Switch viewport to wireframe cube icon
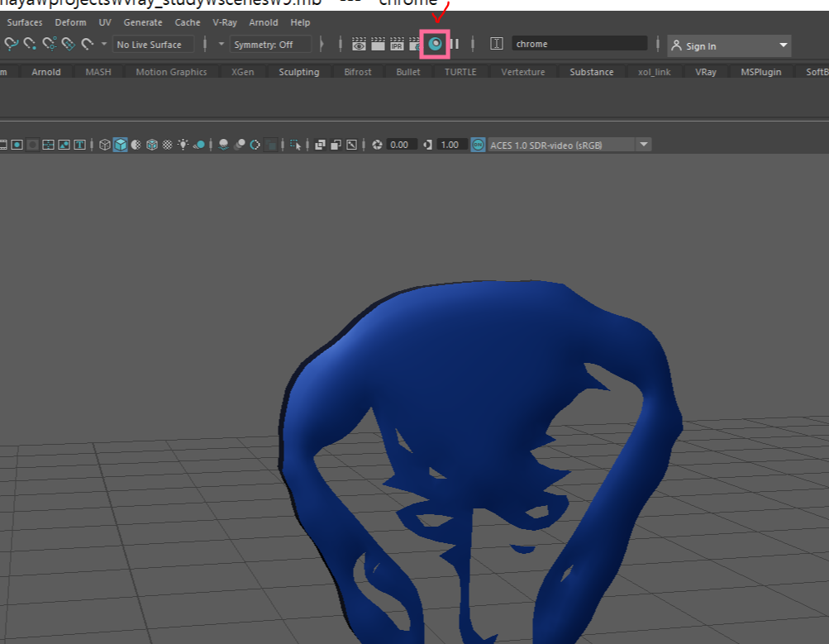 [105, 145]
